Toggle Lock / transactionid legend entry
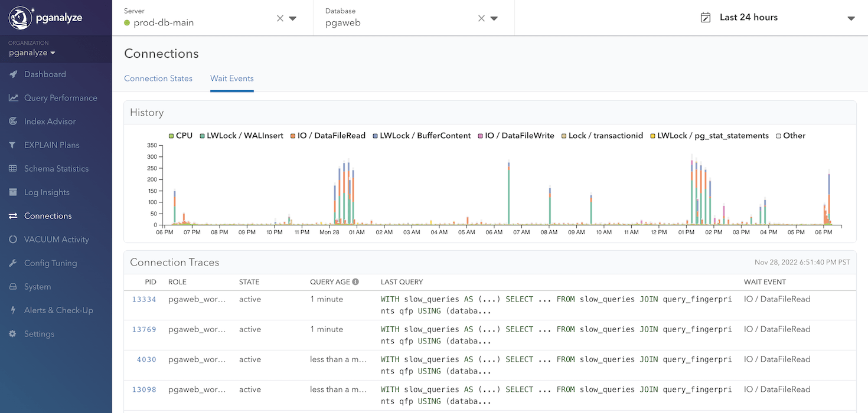This screenshot has width=868, height=413. coord(602,136)
